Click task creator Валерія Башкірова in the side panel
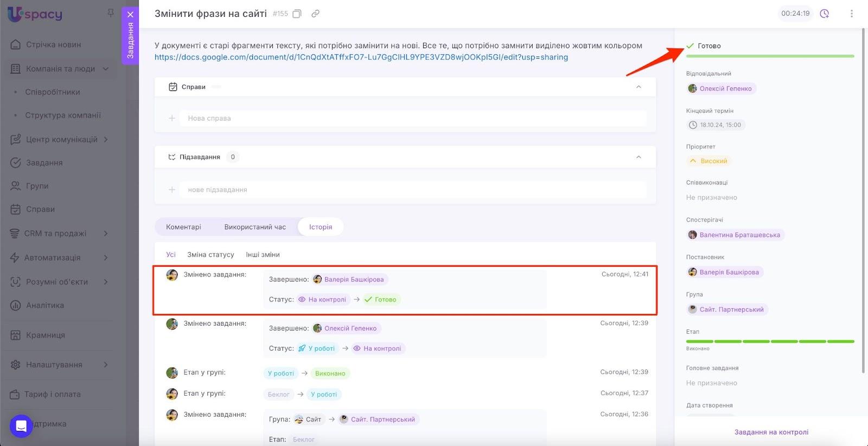The width and height of the screenshot is (868, 446). click(724, 273)
